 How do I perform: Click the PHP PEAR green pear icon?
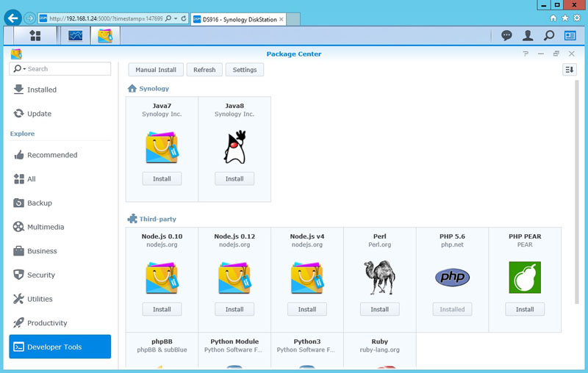pyautogui.click(x=525, y=278)
